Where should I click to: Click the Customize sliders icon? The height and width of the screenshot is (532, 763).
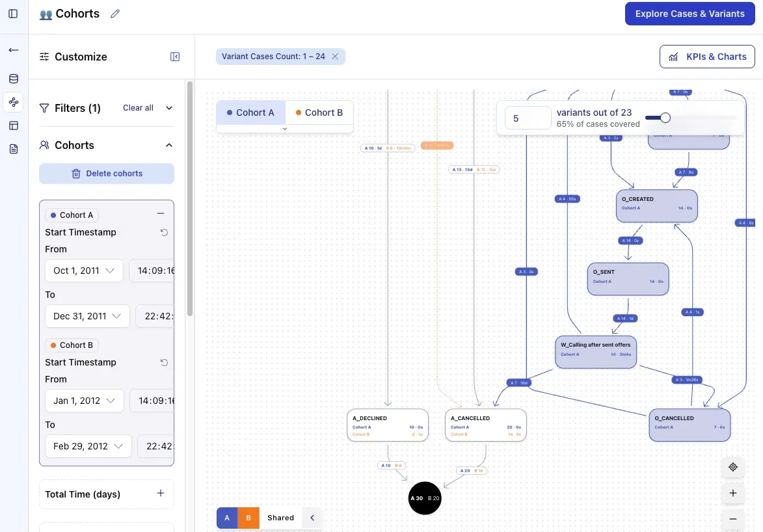pyautogui.click(x=44, y=57)
